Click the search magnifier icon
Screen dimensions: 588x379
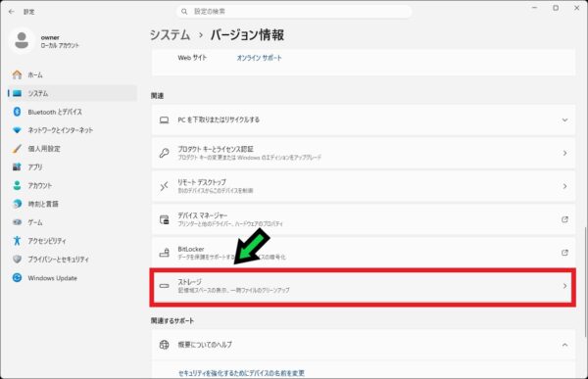click(x=184, y=12)
